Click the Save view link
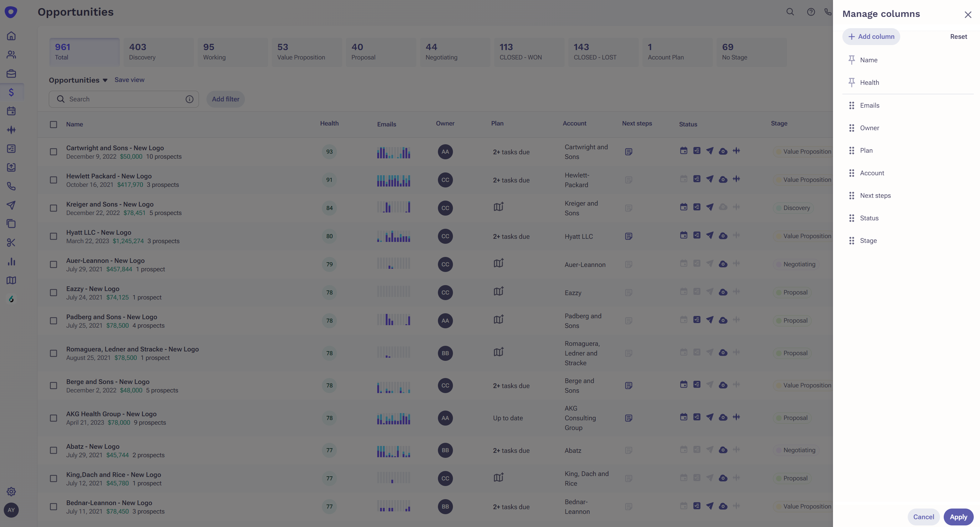This screenshot has height=527, width=980. click(x=129, y=80)
